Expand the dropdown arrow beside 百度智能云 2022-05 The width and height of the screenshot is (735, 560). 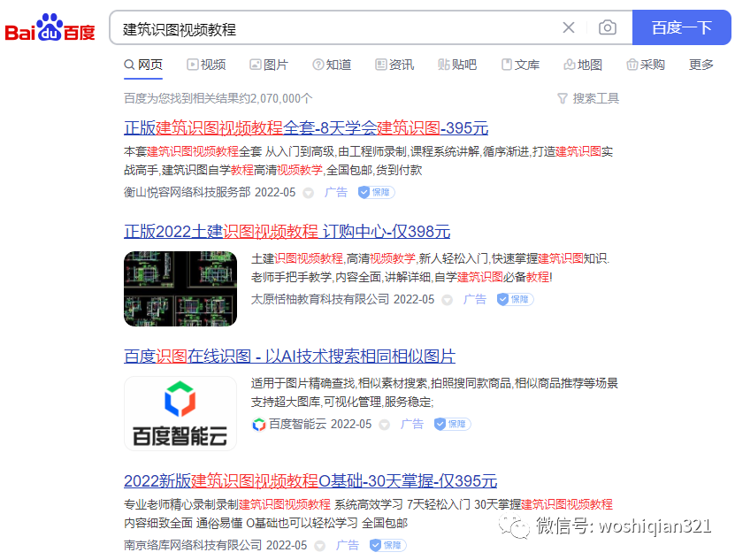[385, 425]
